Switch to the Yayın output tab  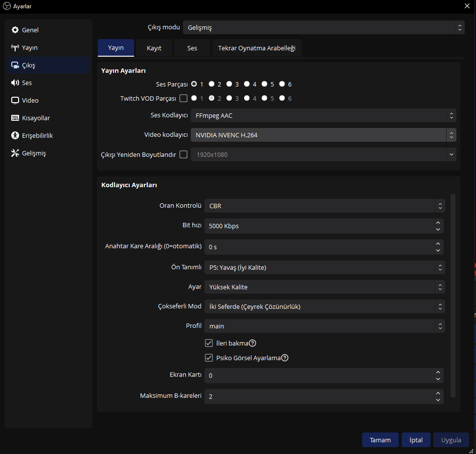115,48
